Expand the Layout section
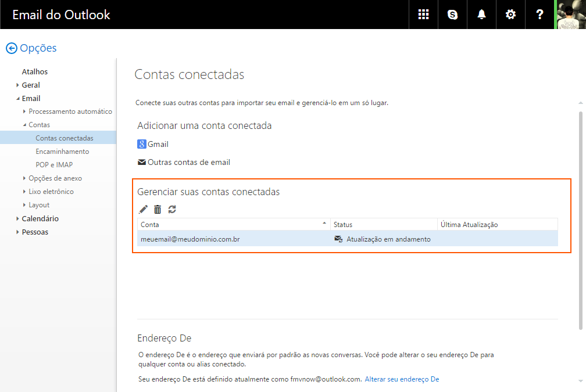 pyautogui.click(x=24, y=205)
